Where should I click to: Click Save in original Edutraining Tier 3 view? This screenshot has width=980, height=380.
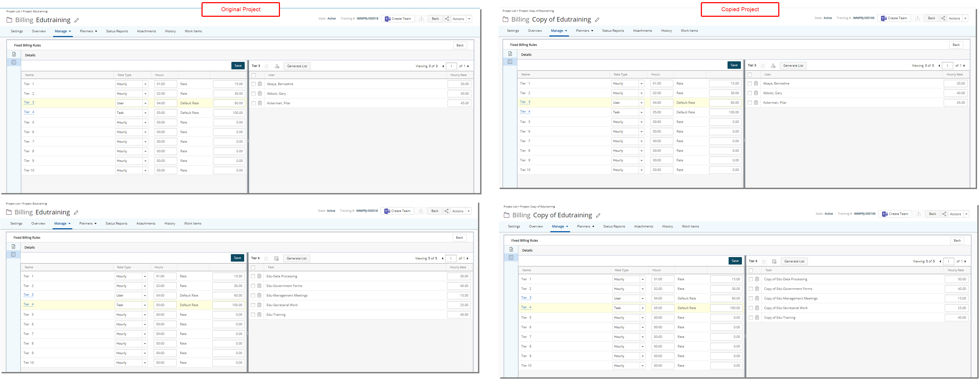click(238, 66)
